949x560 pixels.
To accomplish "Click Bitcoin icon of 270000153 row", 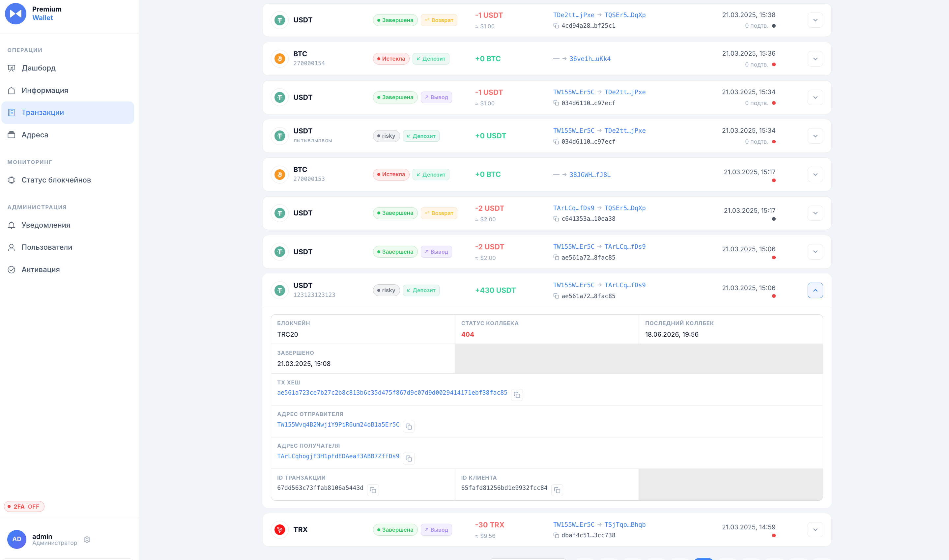I will pos(280,174).
